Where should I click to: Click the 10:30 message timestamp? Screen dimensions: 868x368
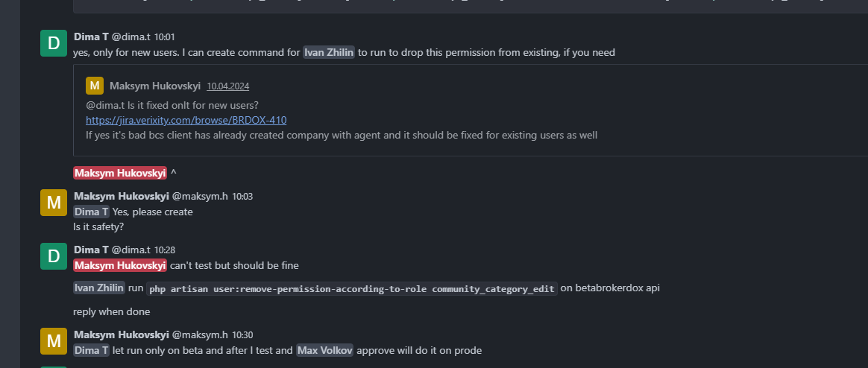[242, 334]
